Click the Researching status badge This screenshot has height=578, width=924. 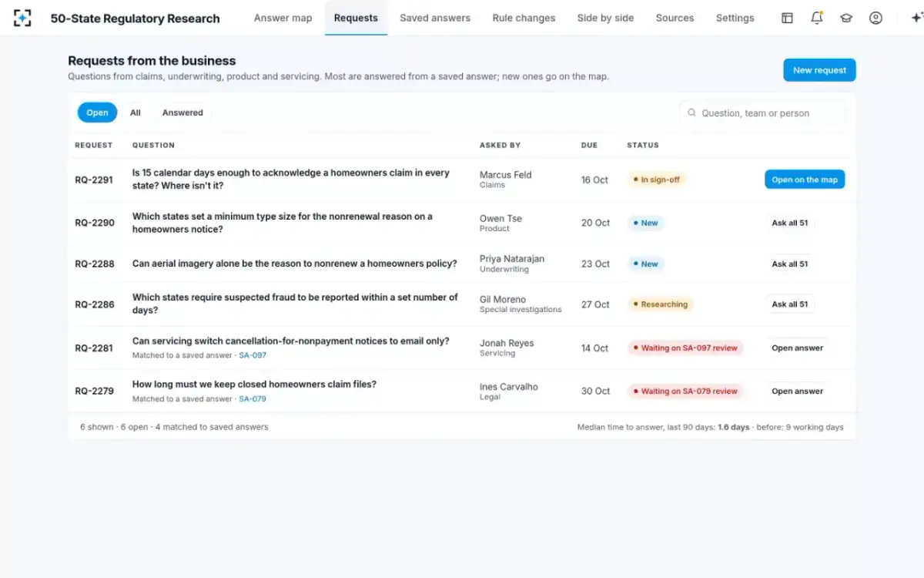[x=661, y=304]
